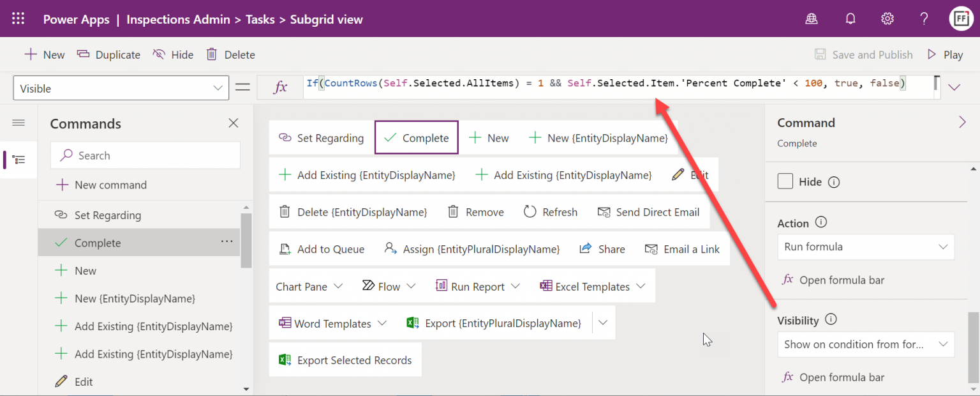Click into the formula bar text

606,84
